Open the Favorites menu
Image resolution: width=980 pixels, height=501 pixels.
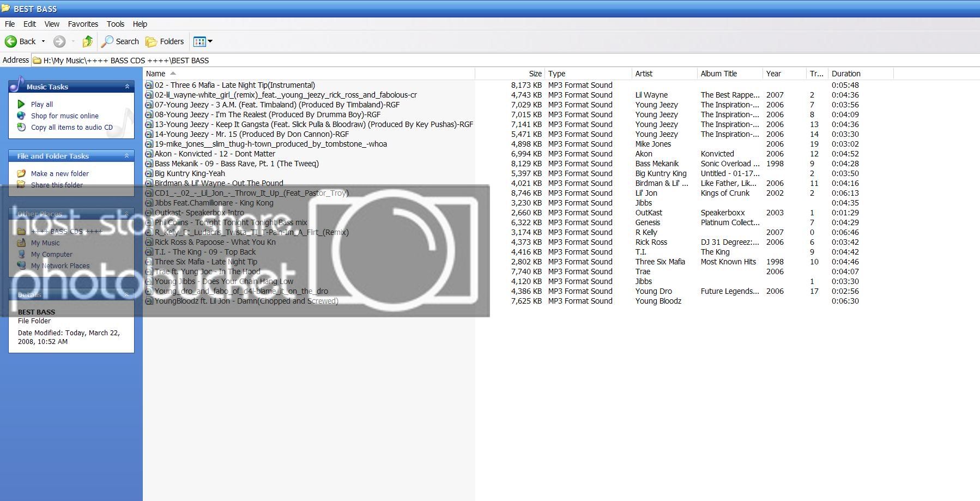83,24
